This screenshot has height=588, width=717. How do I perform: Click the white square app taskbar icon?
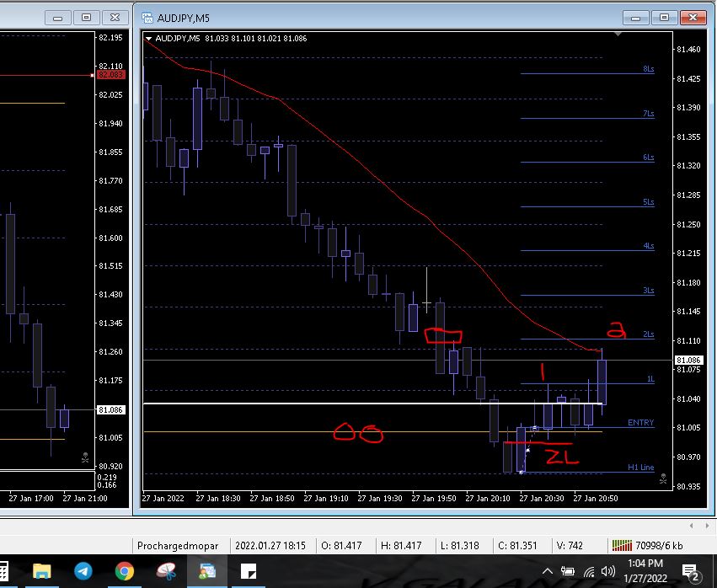[249, 571]
